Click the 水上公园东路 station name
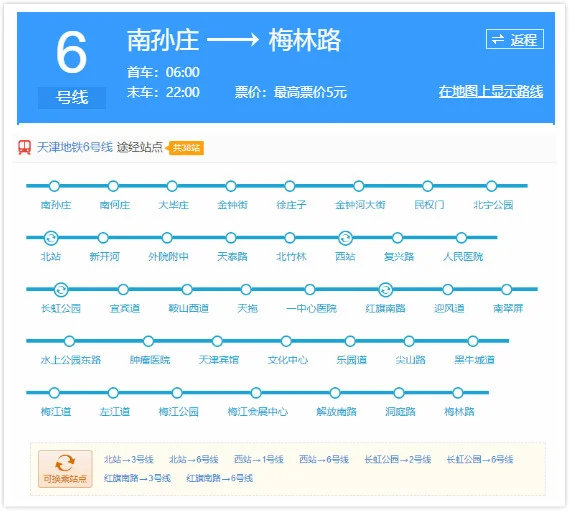 pyautogui.click(x=71, y=360)
